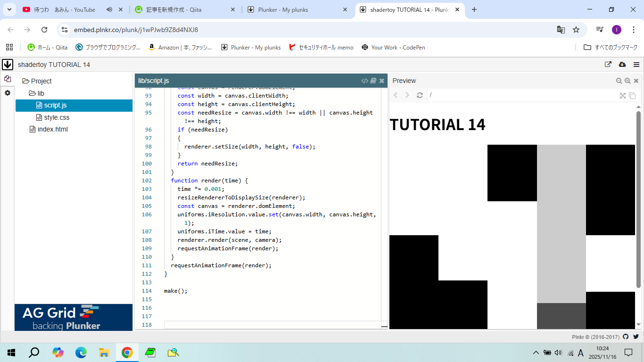Click the book icon in editor header

click(x=373, y=81)
